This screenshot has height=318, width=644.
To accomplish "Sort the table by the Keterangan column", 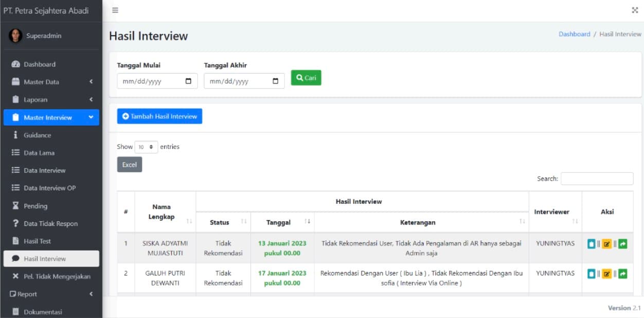I will pos(522,222).
